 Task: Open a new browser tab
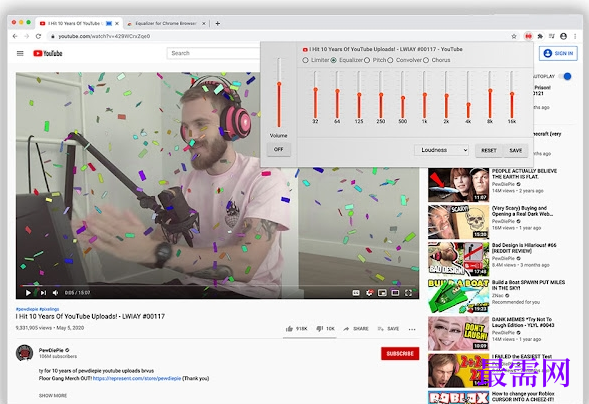point(217,23)
